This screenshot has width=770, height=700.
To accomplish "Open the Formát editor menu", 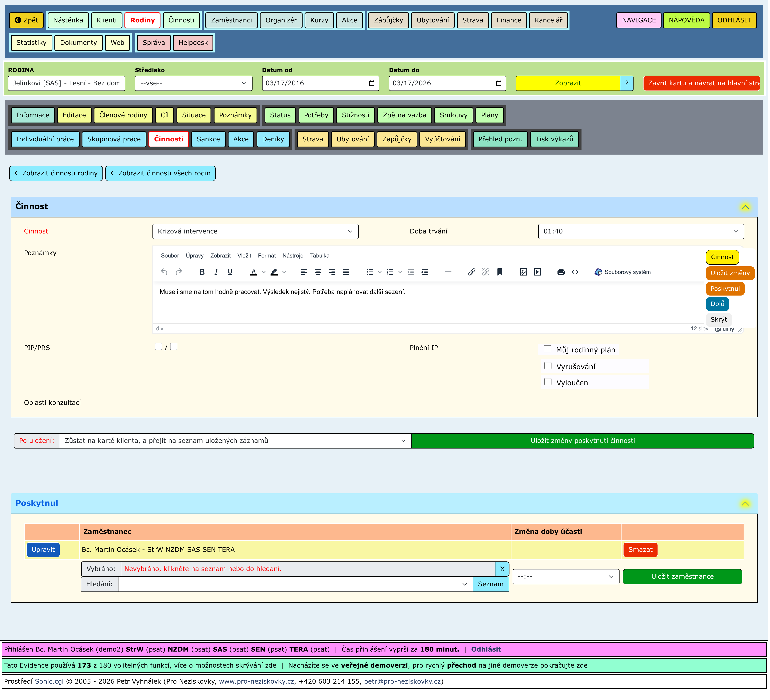I will tap(267, 256).
